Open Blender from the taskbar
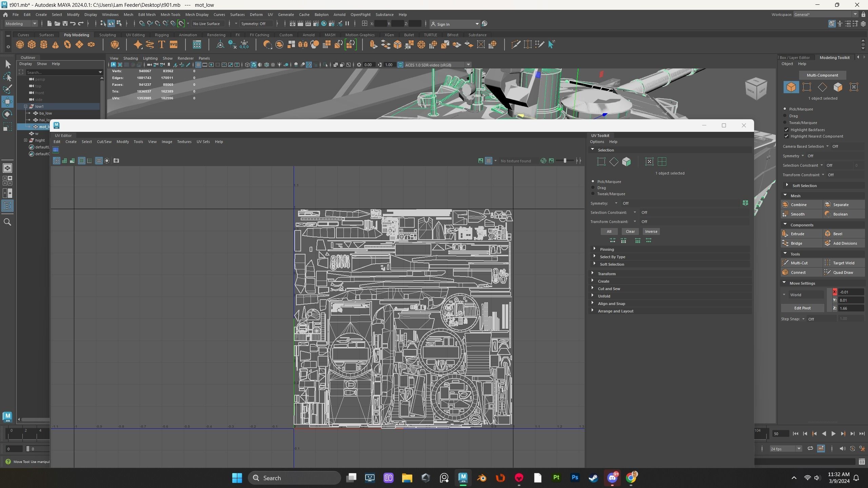868x488 pixels. pos(482,478)
